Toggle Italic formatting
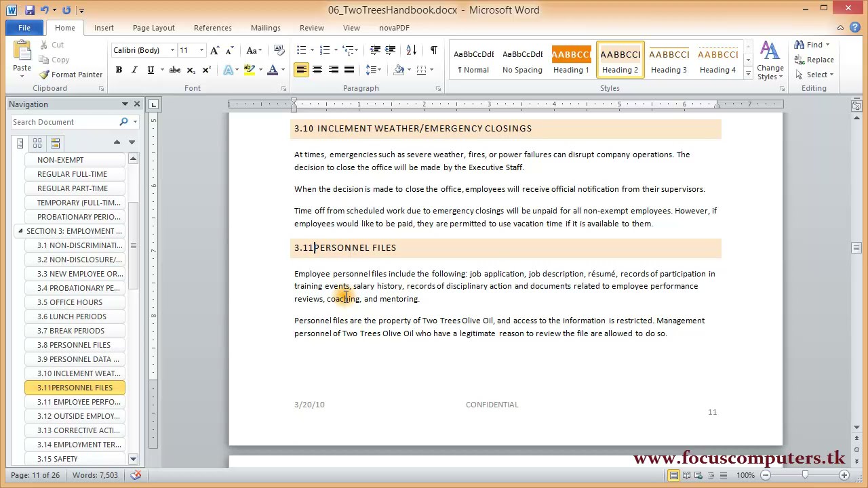The height and width of the screenshot is (488, 868). (134, 70)
